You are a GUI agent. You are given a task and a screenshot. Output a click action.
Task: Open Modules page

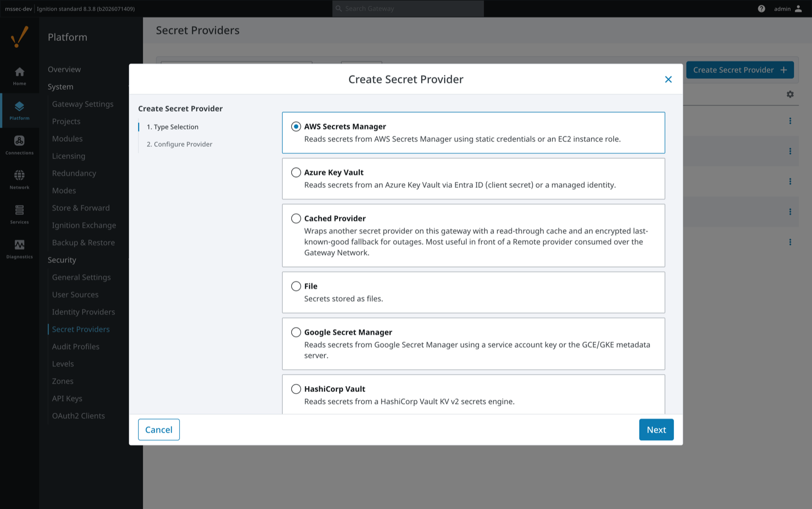click(67, 139)
